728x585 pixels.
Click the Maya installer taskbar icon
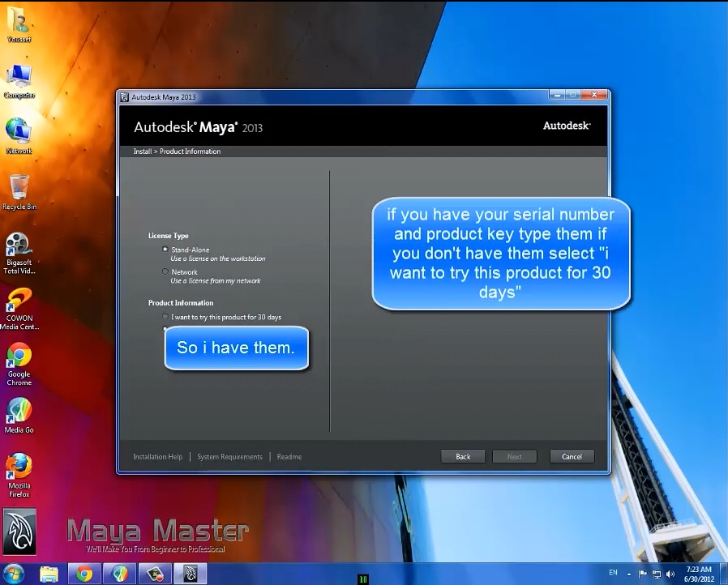tap(190, 574)
